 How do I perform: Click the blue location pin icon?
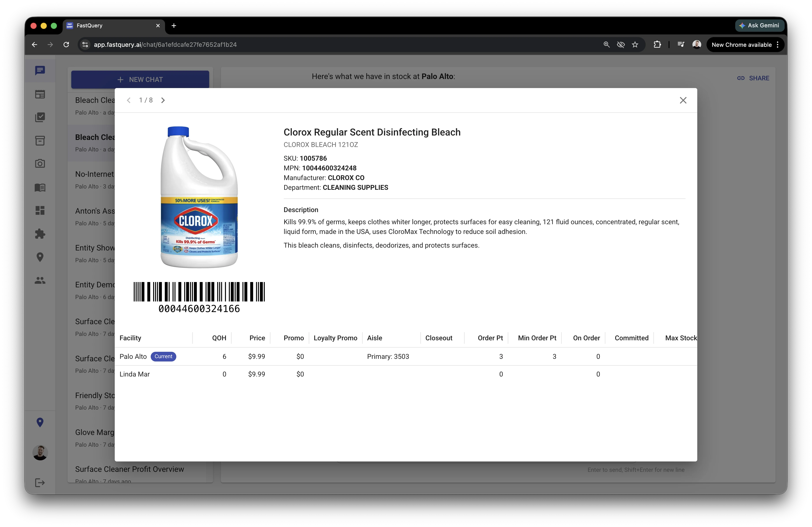[40, 423]
